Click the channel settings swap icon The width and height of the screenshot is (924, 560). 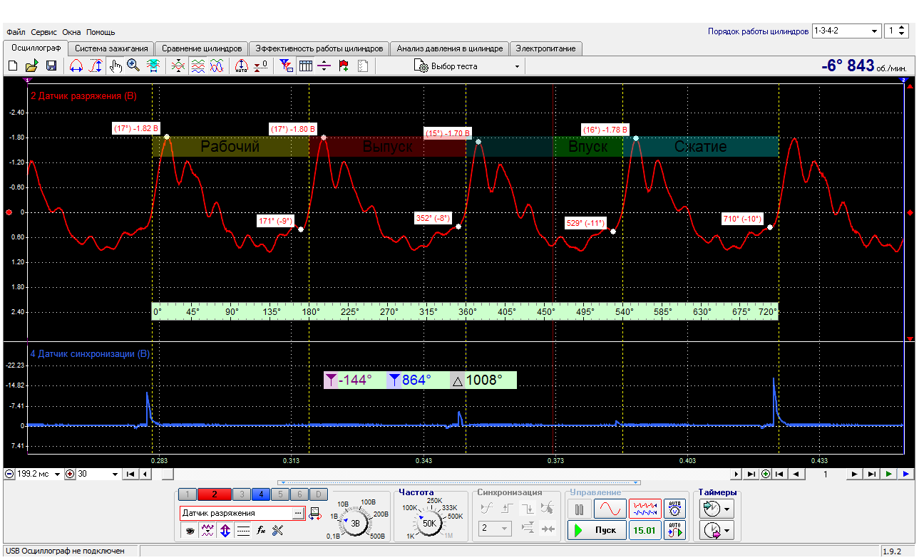pyautogui.click(x=314, y=514)
